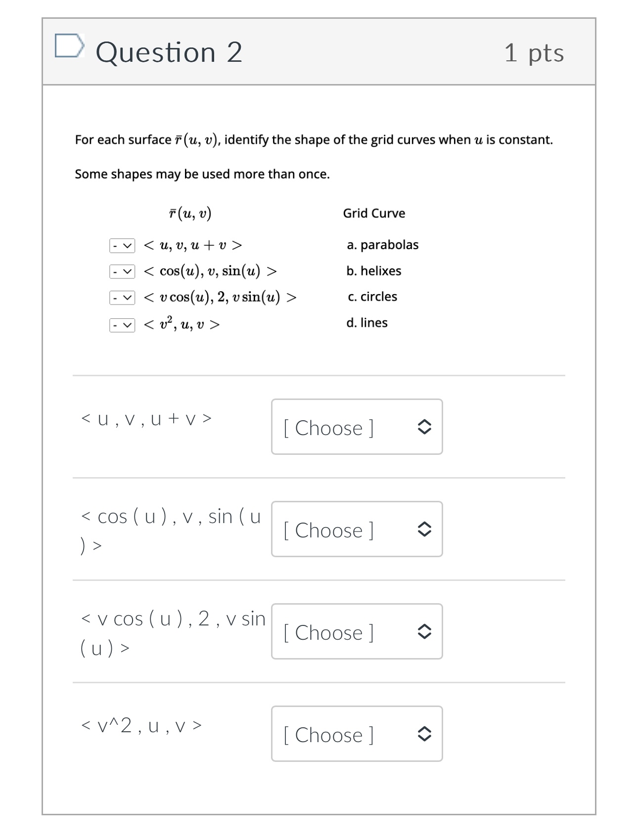Viewport: 638px width, 840px height.
Task: Select answer option c. circles
Action: point(372,297)
